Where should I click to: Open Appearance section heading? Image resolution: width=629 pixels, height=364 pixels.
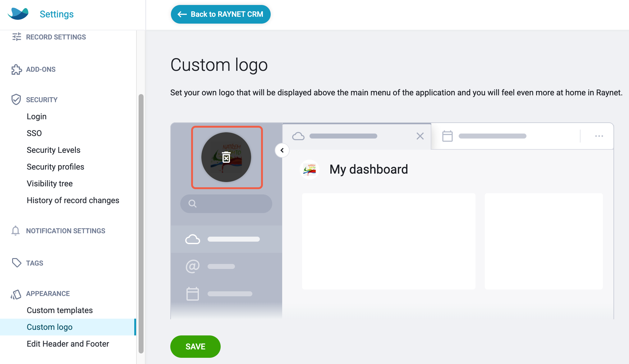pos(48,293)
